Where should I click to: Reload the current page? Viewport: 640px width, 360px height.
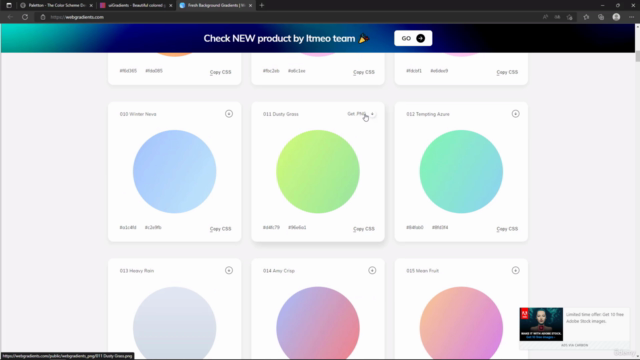coord(25,17)
